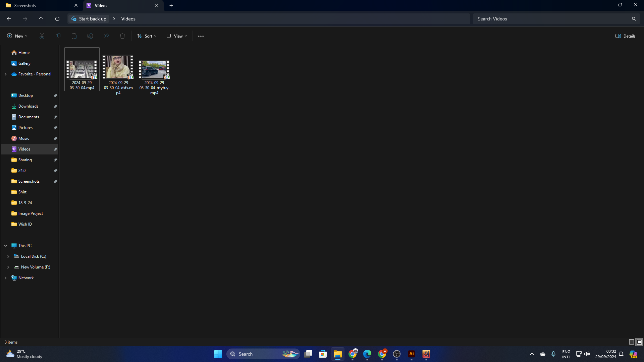This screenshot has width=644, height=362.
Task: Expand Local Disk (C:) tree node
Action: point(8,256)
